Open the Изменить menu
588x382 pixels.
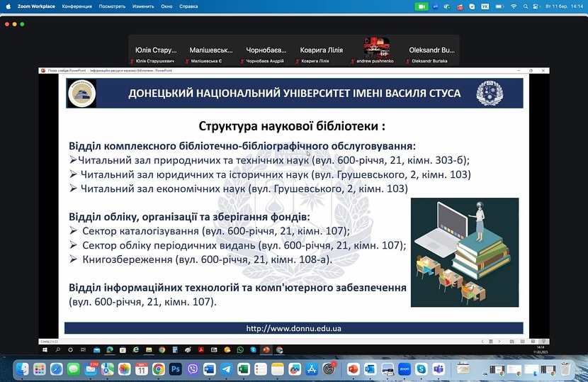143,6
